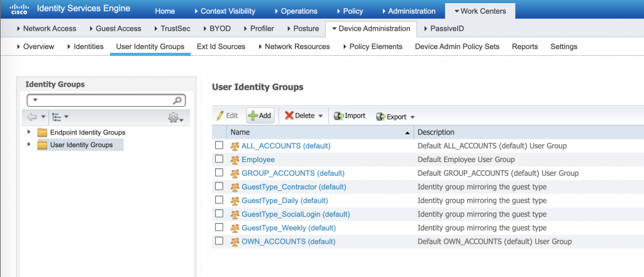The height and width of the screenshot is (277, 644).
Task: Open the tree view options dropdown arrow
Action: [66, 117]
